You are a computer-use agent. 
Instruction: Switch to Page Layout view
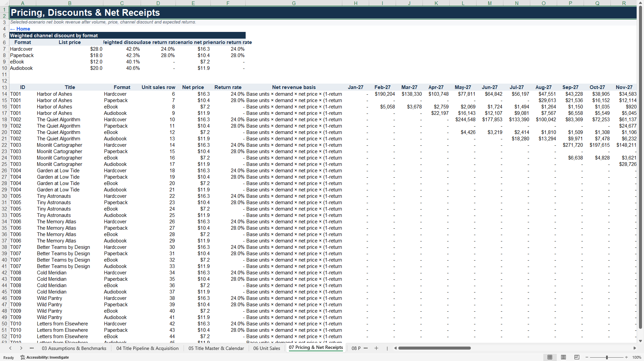pyautogui.click(x=563, y=357)
